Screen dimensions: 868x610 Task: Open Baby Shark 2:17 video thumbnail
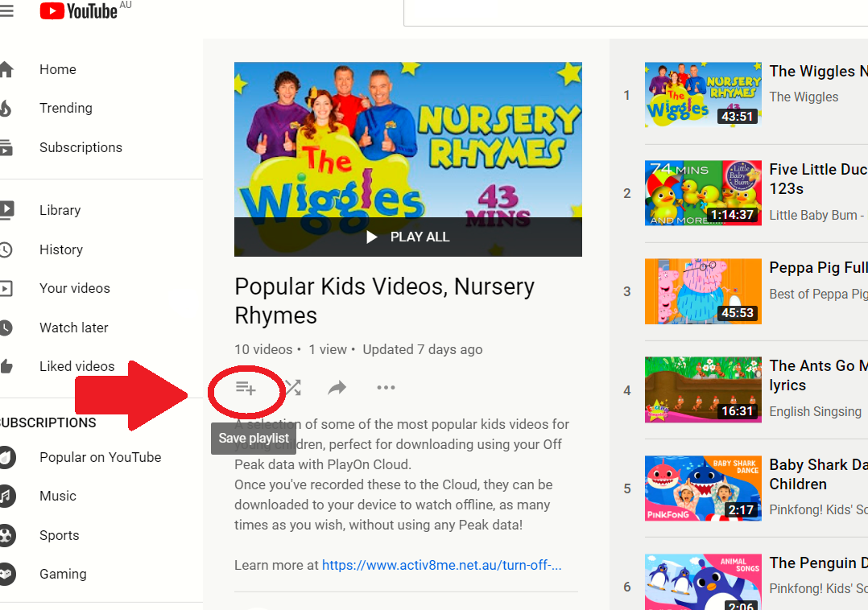(x=703, y=488)
